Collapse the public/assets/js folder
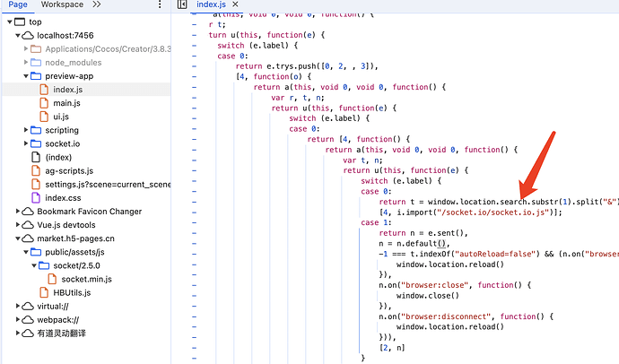The width and height of the screenshot is (619, 364). [x=26, y=252]
